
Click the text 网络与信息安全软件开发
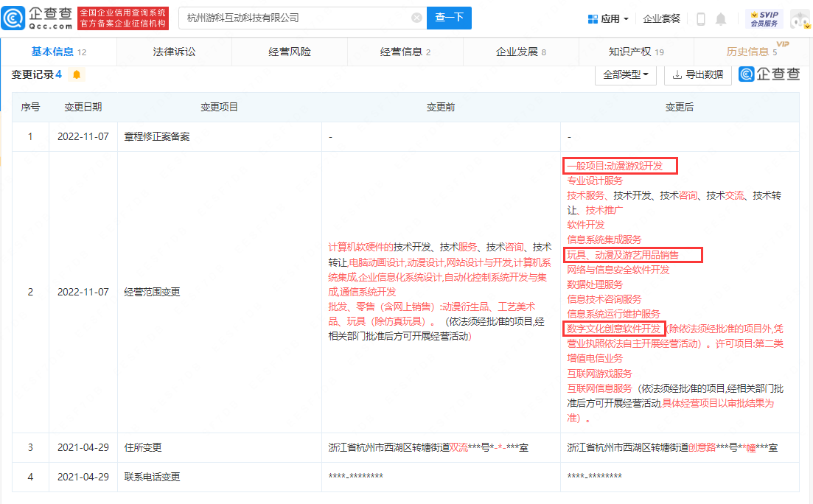[x=618, y=270]
